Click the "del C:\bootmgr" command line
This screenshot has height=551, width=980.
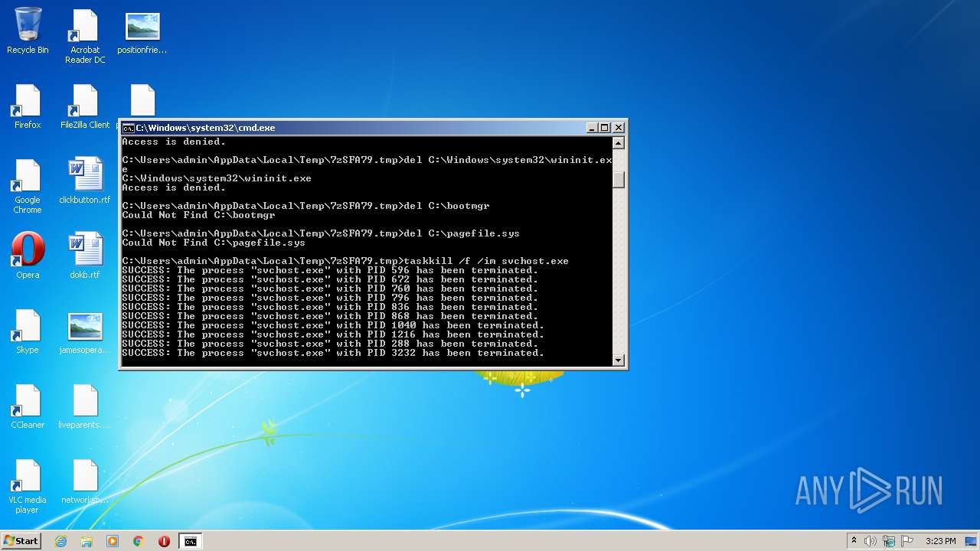click(x=305, y=206)
